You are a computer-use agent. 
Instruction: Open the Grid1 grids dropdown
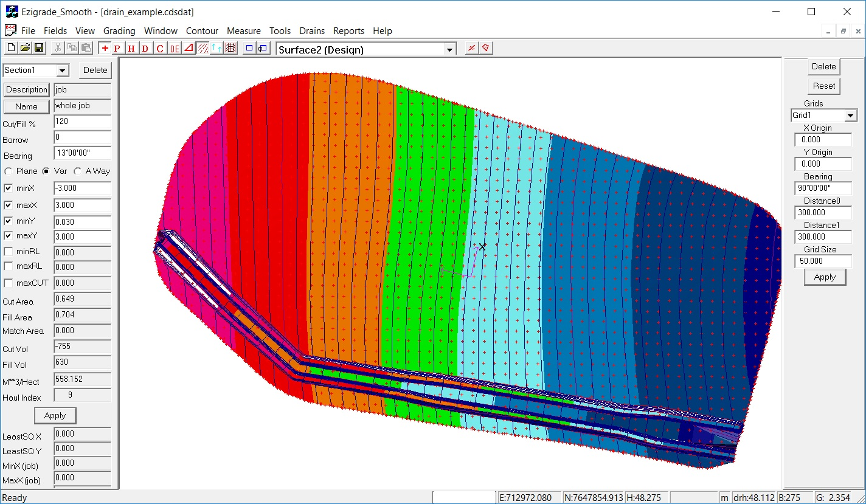(x=850, y=116)
